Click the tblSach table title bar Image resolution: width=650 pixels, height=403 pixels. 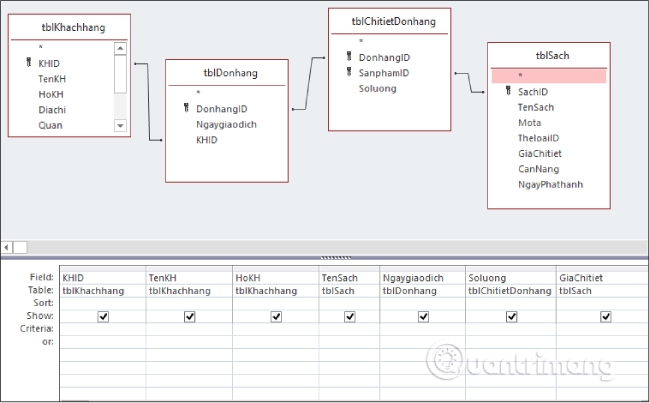click(x=549, y=56)
